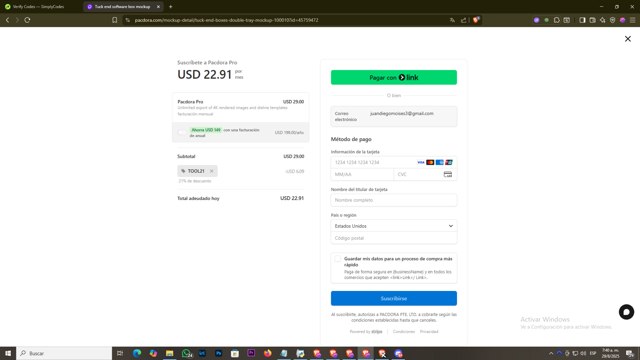Viewport: 640px width, 360px height.
Task: Click the Windows Buscar search box
Action: (x=64, y=353)
